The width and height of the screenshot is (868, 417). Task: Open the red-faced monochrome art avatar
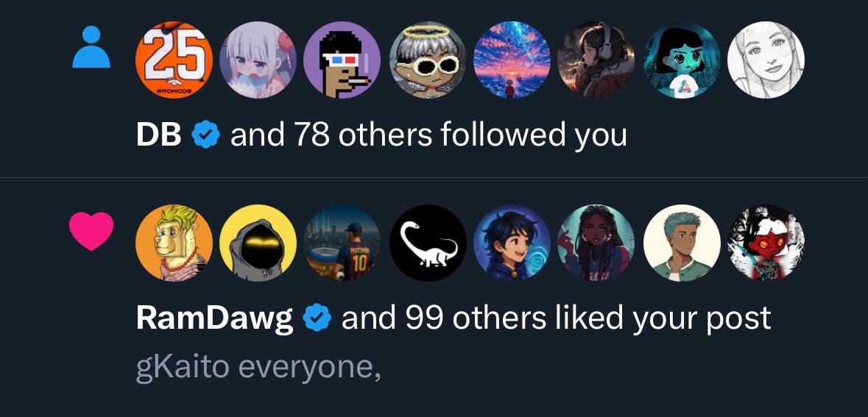[766, 243]
